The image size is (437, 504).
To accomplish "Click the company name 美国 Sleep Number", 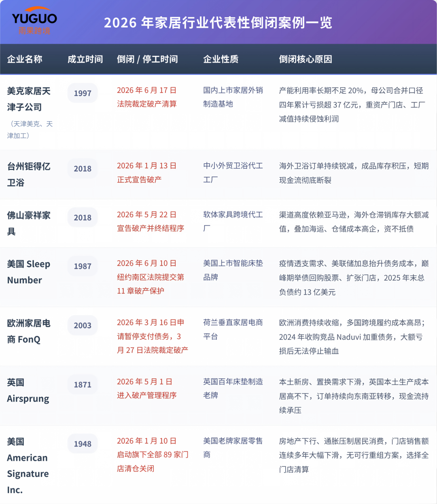I will pyautogui.click(x=28, y=272).
